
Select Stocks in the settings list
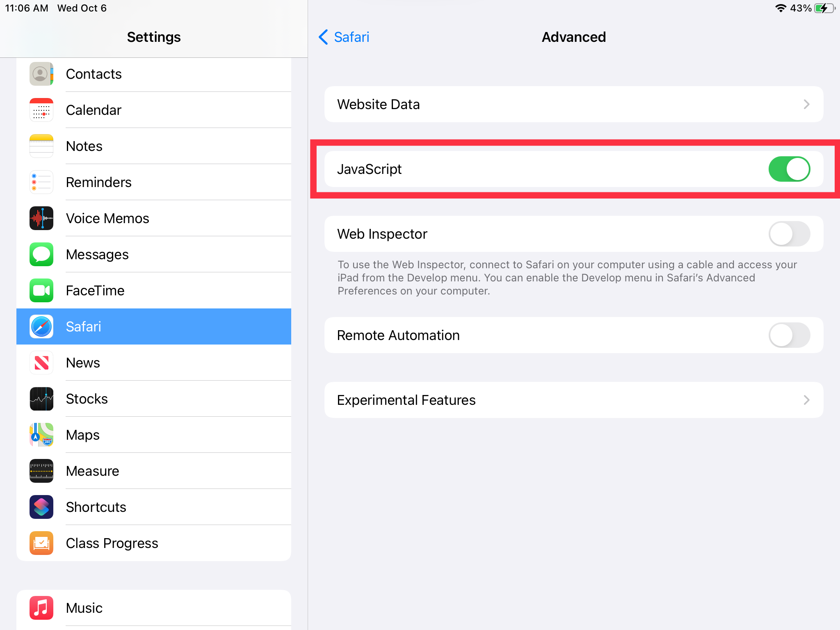(x=154, y=399)
